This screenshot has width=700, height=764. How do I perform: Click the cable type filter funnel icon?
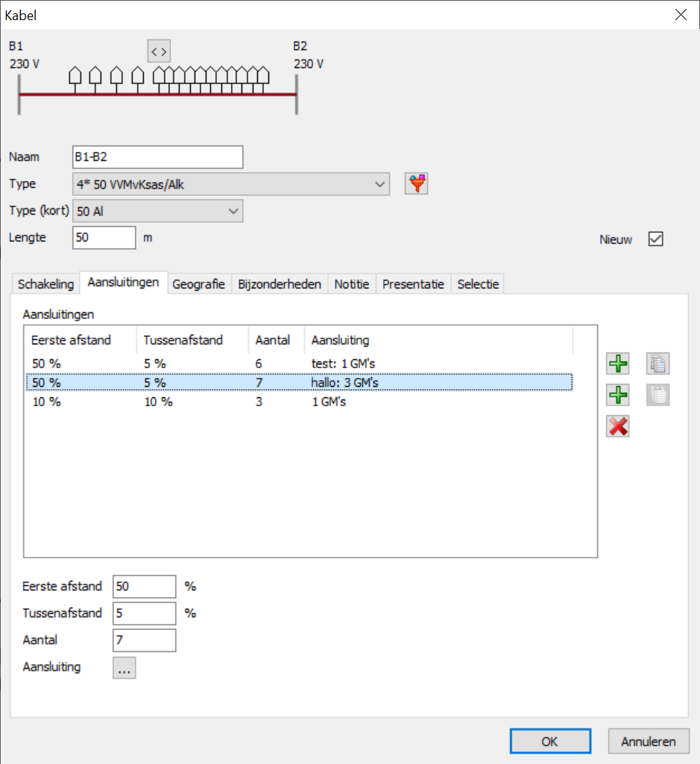pos(417,183)
